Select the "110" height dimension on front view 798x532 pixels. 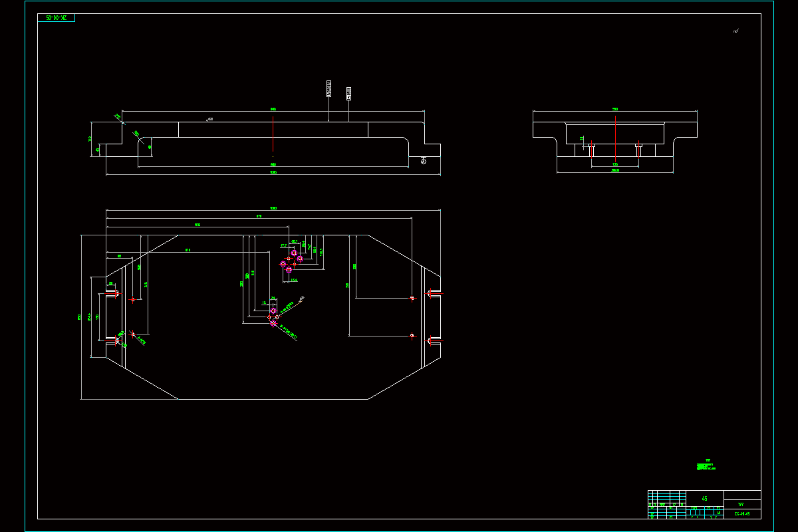coord(90,139)
